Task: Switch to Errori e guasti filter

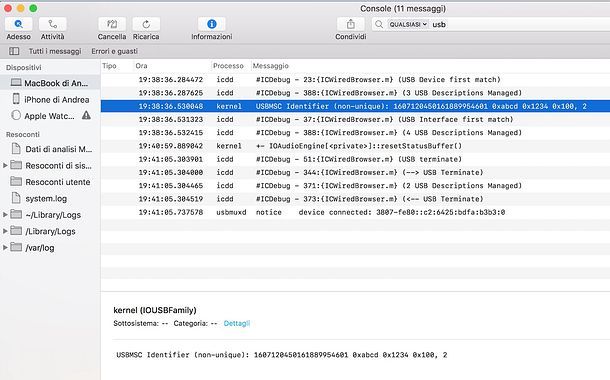Action: coord(114,51)
